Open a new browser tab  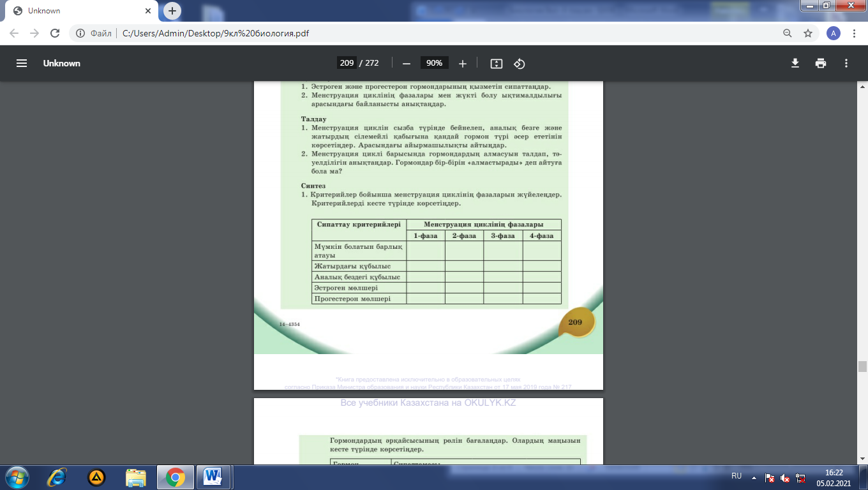click(x=172, y=11)
